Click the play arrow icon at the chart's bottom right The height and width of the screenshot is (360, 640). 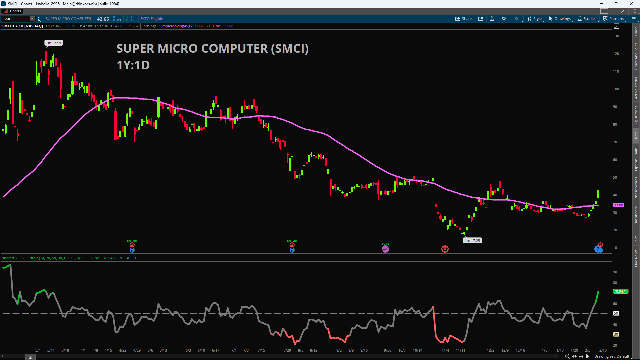coord(588,356)
